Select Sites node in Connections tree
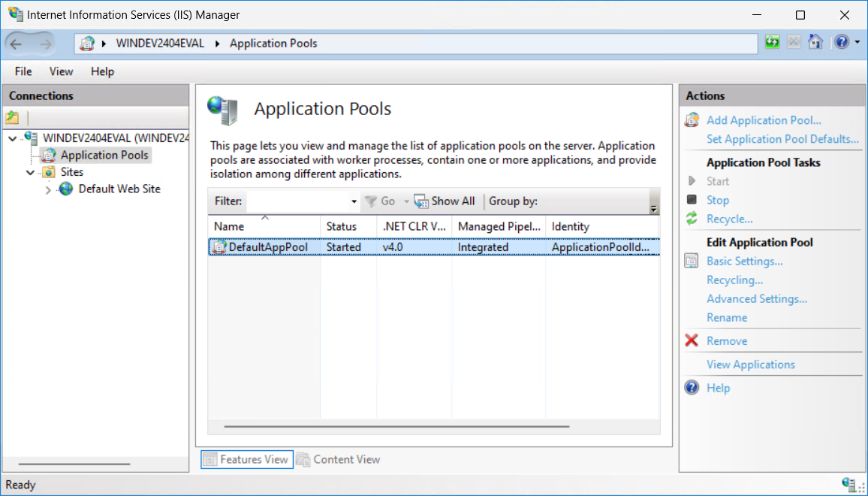This screenshot has height=496, width=868. click(72, 172)
